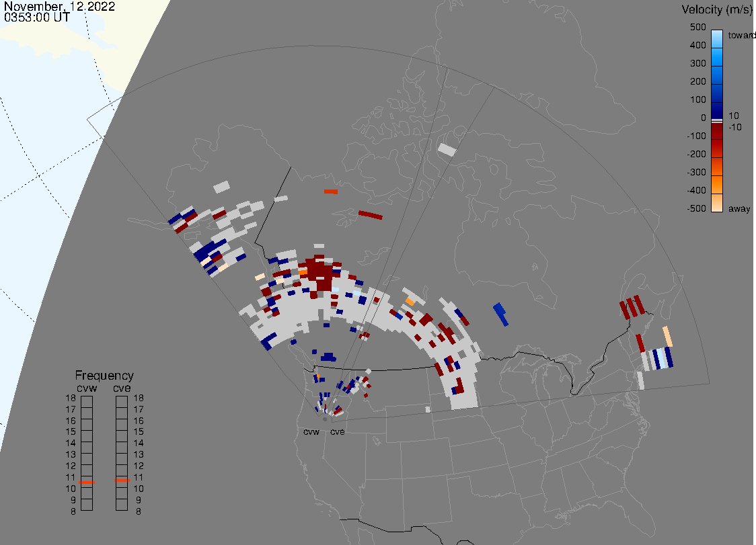Click the cve frequency column header
This screenshot has height=545, width=756.
122,388
